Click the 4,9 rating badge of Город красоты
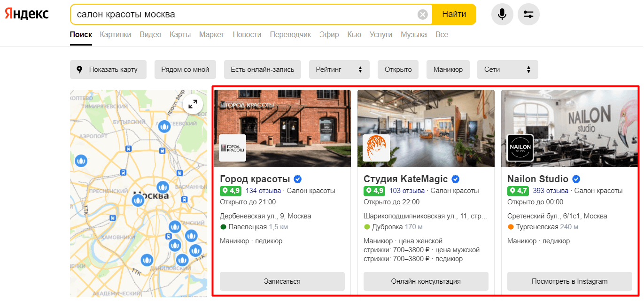Viewport: 644px width, 302px height. pos(231,191)
